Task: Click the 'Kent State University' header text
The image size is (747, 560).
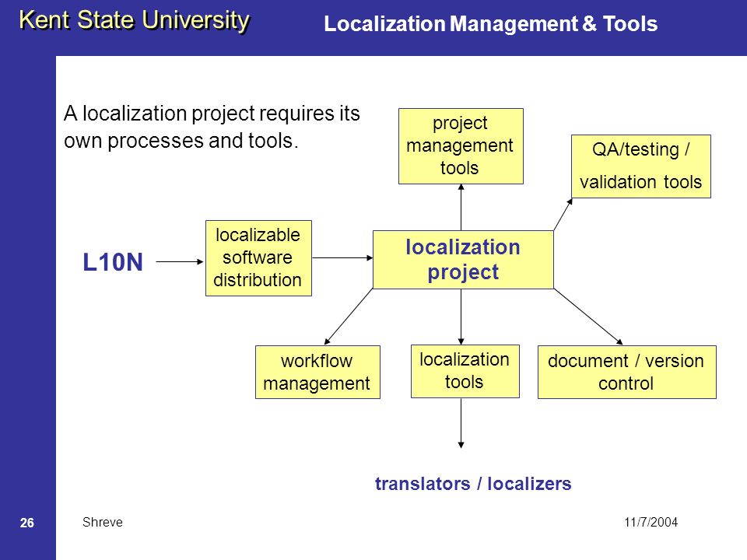Action: coord(135,20)
